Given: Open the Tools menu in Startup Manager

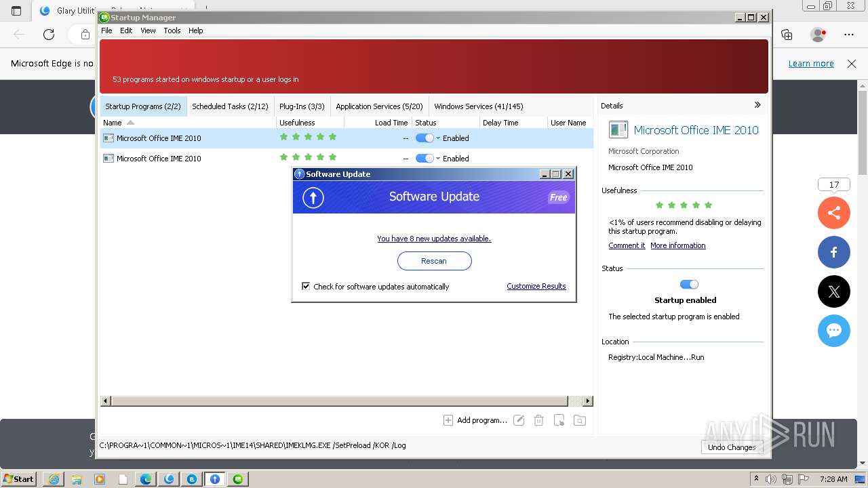Looking at the screenshot, I should click(x=172, y=30).
